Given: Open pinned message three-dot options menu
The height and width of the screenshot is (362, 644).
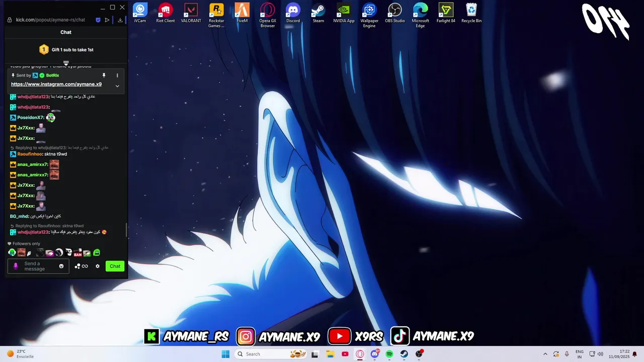Looking at the screenshot, I should click(x=117, y=75).
